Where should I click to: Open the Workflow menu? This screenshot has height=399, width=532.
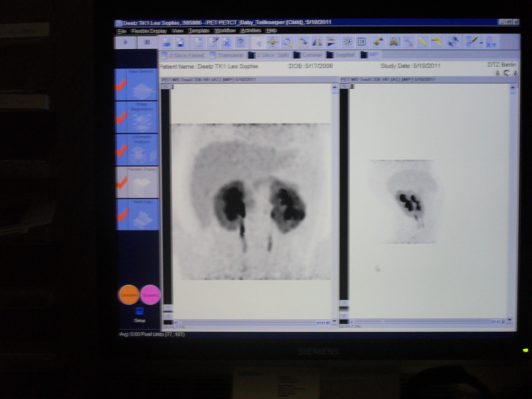click(x=225, y=30)
